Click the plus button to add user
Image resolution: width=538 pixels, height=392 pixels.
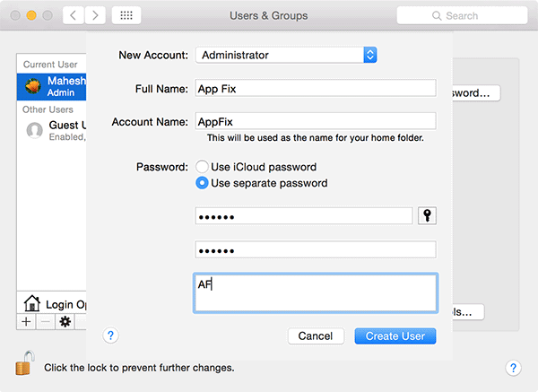[x=26, y=321]
